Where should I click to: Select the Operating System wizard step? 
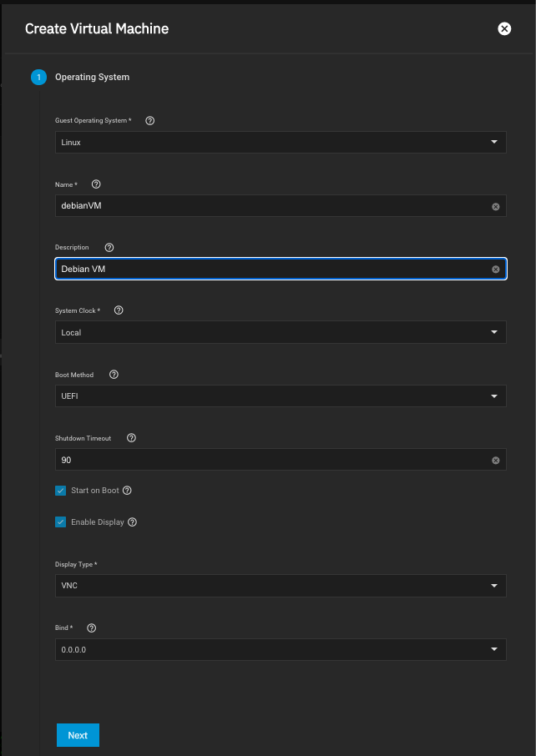pyautogui.click(x=92, y=77)
